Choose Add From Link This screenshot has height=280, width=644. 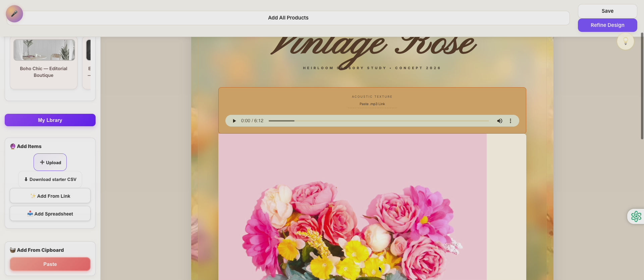[x=50, y=196]
